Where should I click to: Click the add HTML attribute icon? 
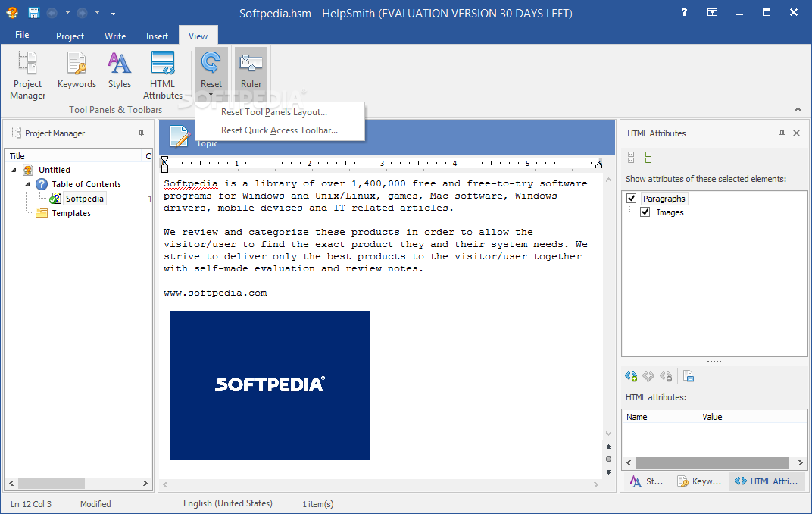[631, 376]
